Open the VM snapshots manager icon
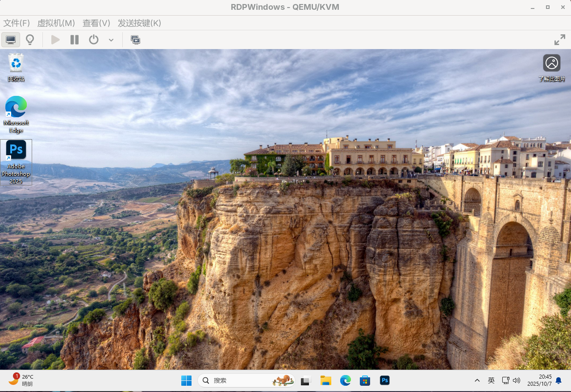 135,40
